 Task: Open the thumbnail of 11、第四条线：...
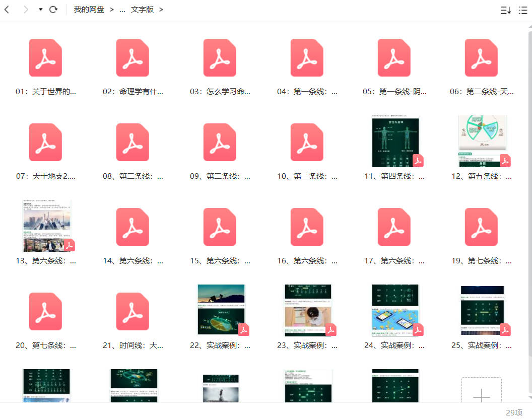(x=395, y=141)
